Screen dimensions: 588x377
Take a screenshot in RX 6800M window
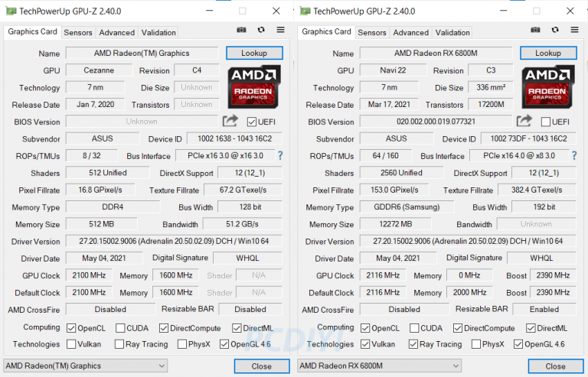pyautogui.click(x=535, y=30)
